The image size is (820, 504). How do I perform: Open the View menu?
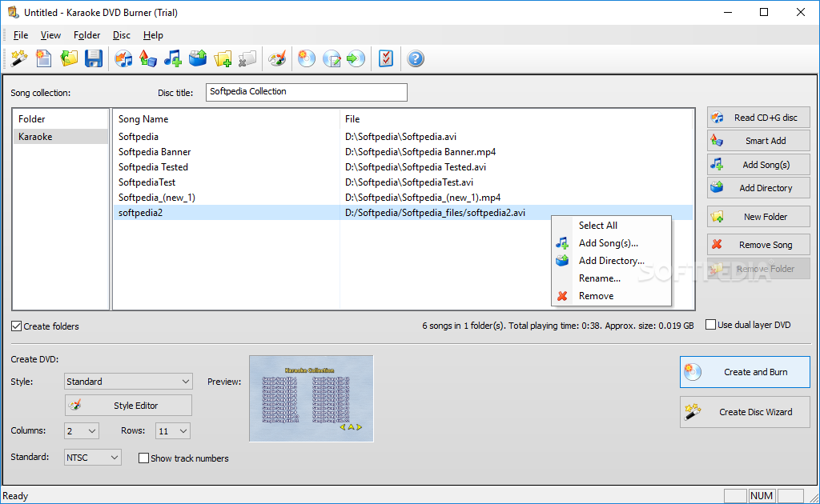(x=50, y=35)
